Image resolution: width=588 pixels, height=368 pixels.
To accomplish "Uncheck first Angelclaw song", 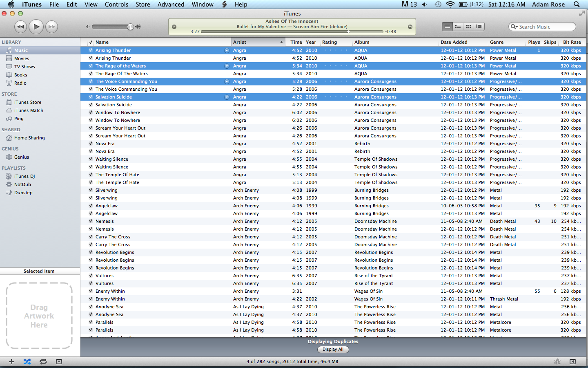I will point(91,206).
